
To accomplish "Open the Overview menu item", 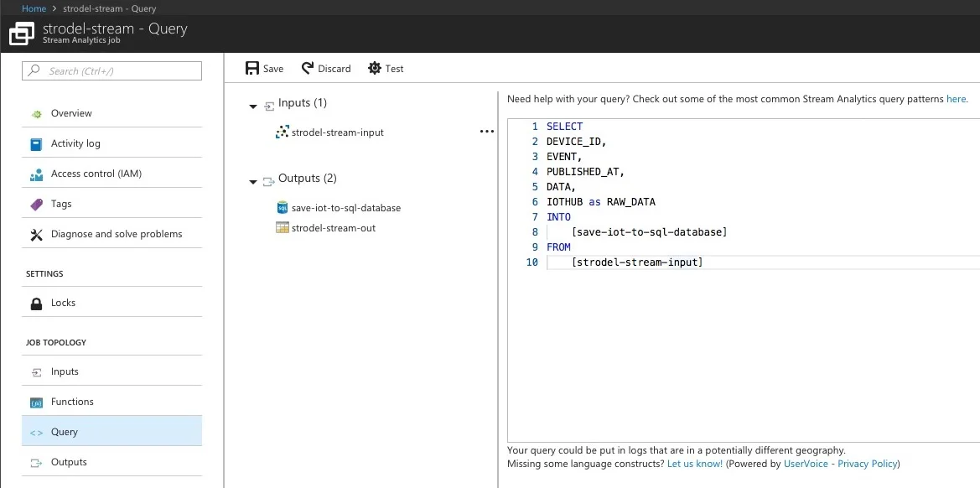I will [111, 113].
